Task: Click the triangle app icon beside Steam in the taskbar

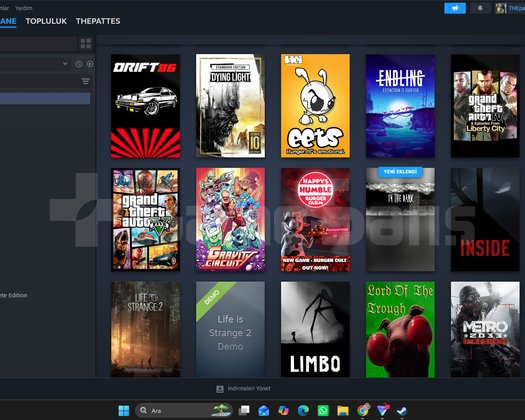Action: click(383, 410)
